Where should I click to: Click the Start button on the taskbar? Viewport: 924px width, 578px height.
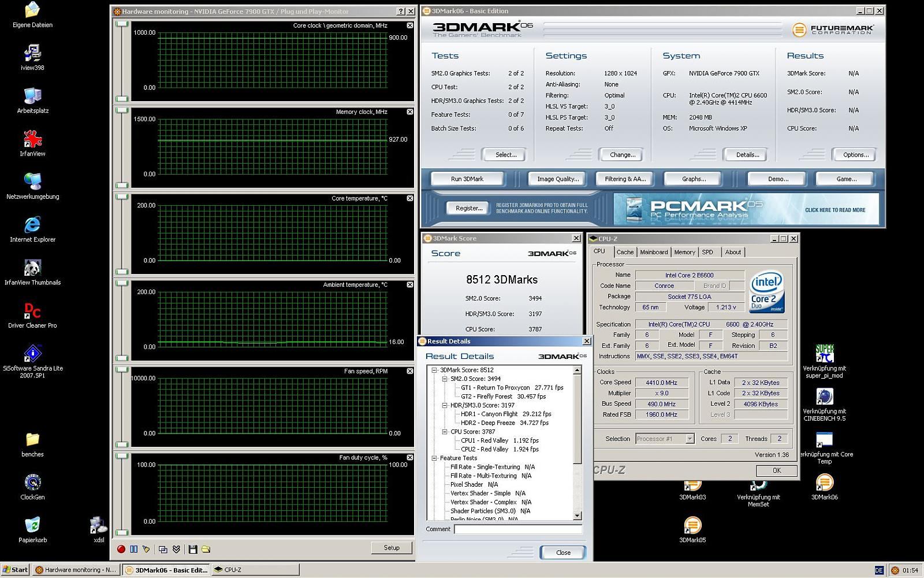coord(16,569)
